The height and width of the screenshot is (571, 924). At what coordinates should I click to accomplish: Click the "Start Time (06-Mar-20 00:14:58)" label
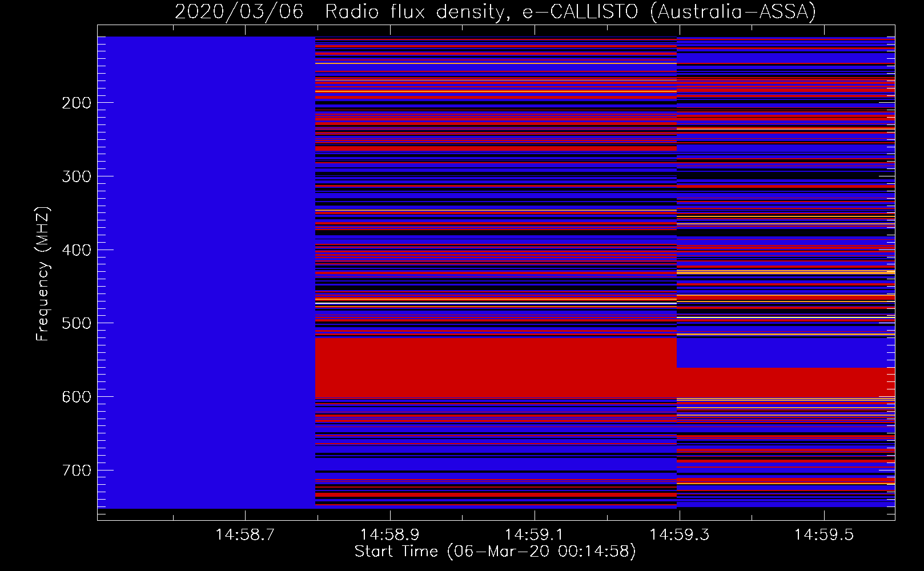[495, 552]
